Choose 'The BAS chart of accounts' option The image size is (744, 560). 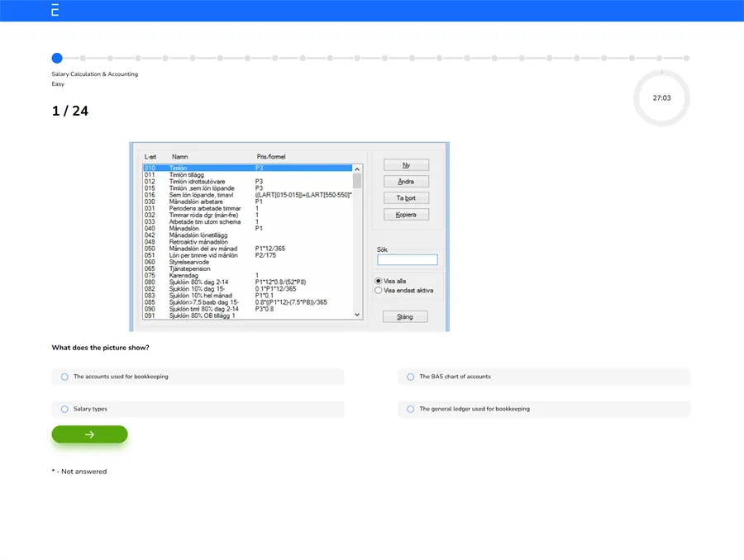click(x=411, y=377)
